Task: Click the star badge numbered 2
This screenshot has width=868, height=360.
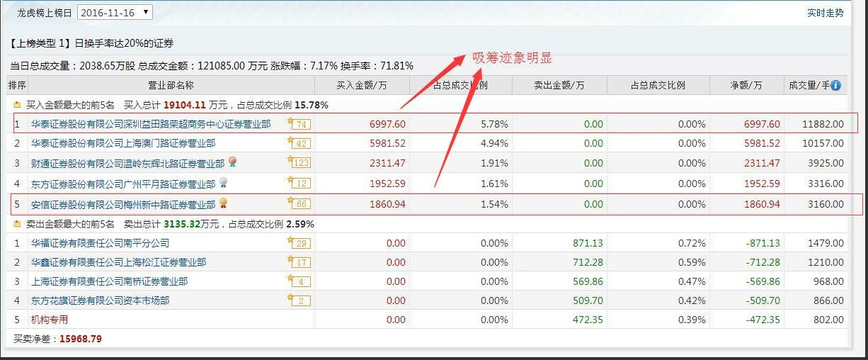Action: coord(299,300)
